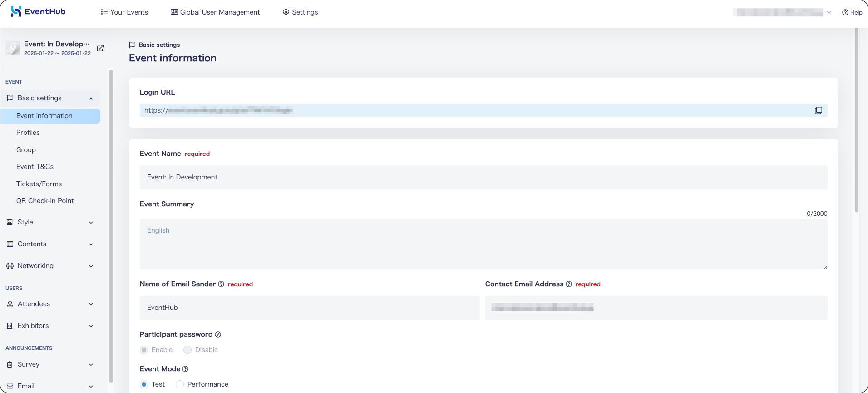Viewport: 868px width, 393px height.
Task: Click the Contents list icon
Action: [10, 244]
